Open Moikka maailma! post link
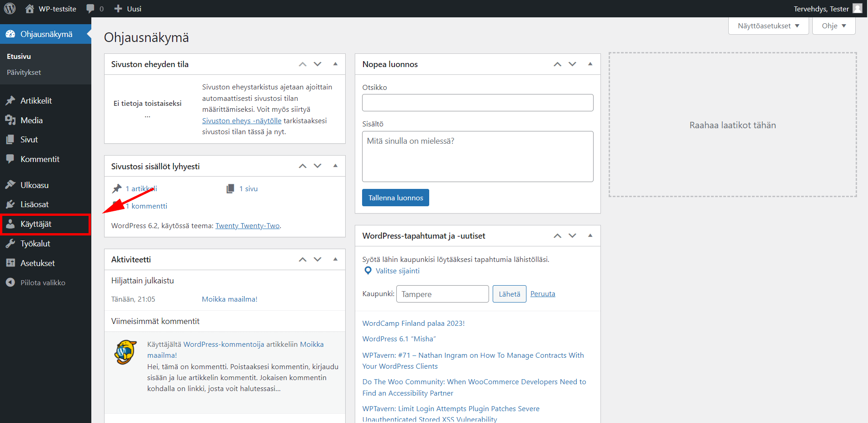868x423 pixels. 230,299
